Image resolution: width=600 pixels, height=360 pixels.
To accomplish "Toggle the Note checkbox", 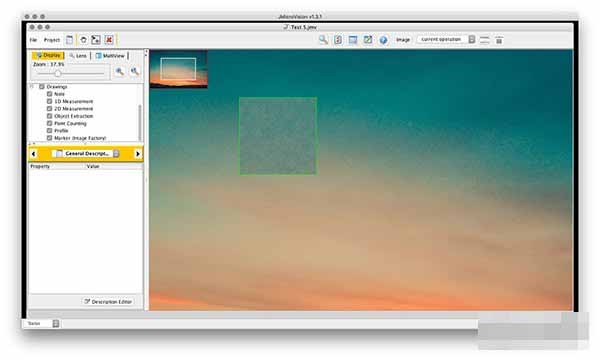I will tap(49, 94).
